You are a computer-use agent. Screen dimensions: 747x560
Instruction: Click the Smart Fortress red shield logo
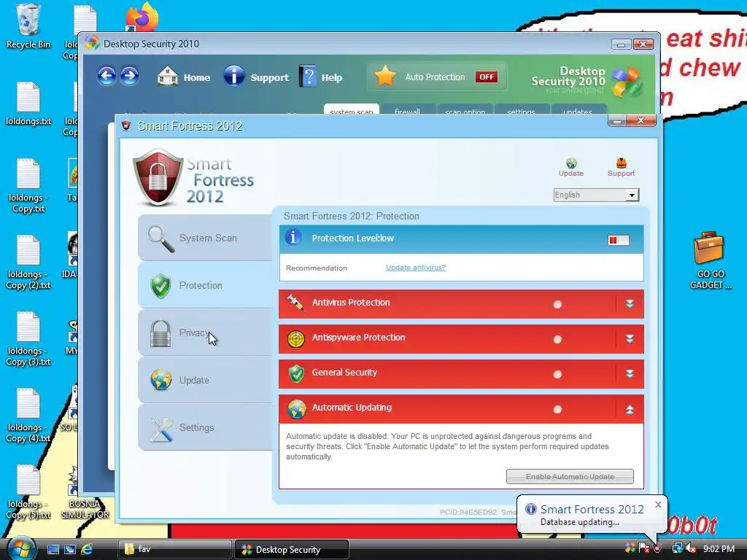158,177
